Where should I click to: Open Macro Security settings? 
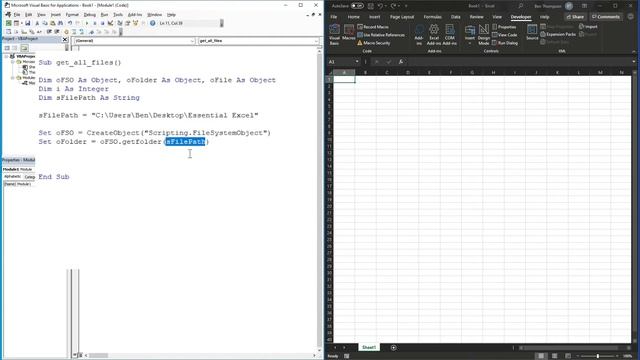[373, 43]
